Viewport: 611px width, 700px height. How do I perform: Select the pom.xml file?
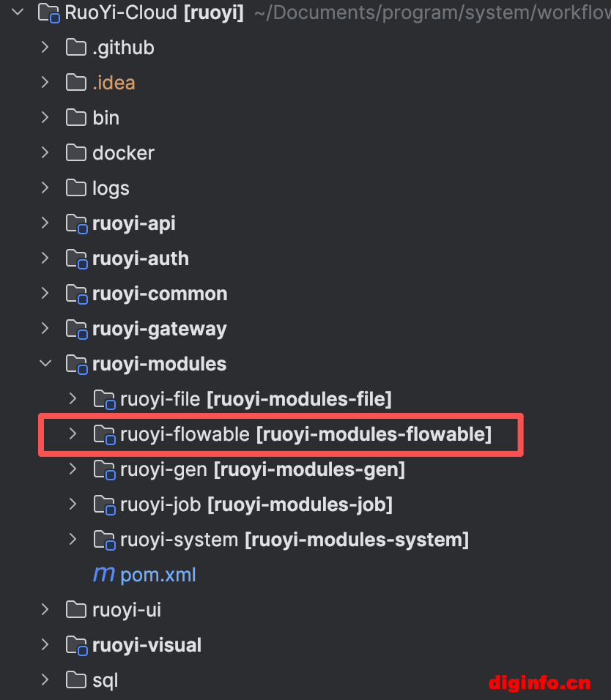(158, 575)
